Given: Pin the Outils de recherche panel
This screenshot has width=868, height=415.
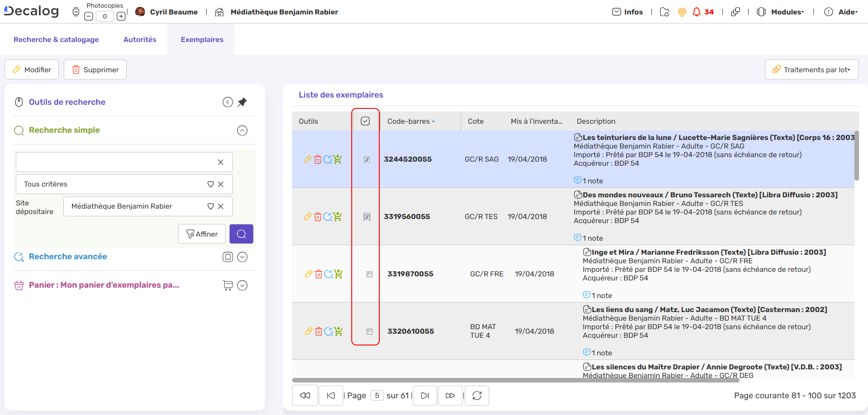Looking at the screenshot, I should (x=242, y=102).
